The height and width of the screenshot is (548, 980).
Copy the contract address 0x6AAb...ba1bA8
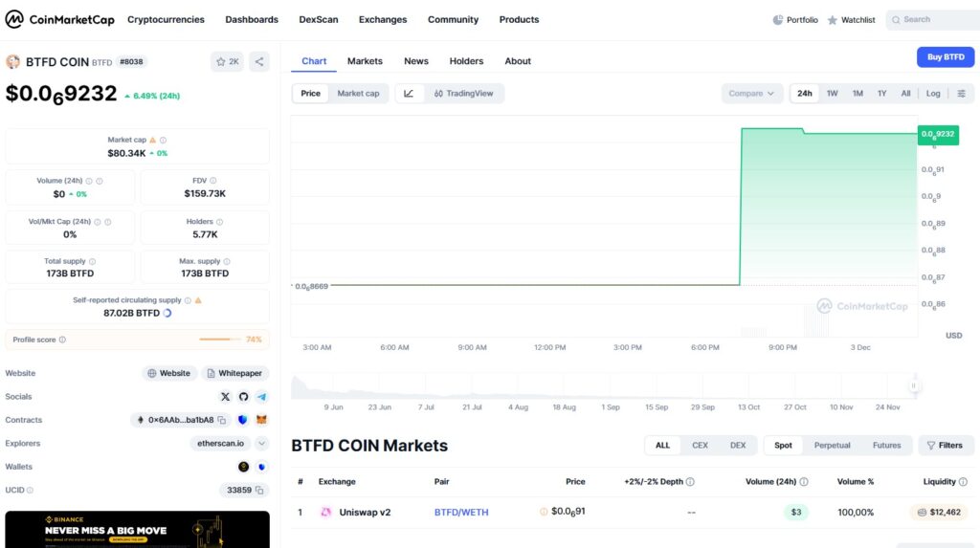point(221,420)
